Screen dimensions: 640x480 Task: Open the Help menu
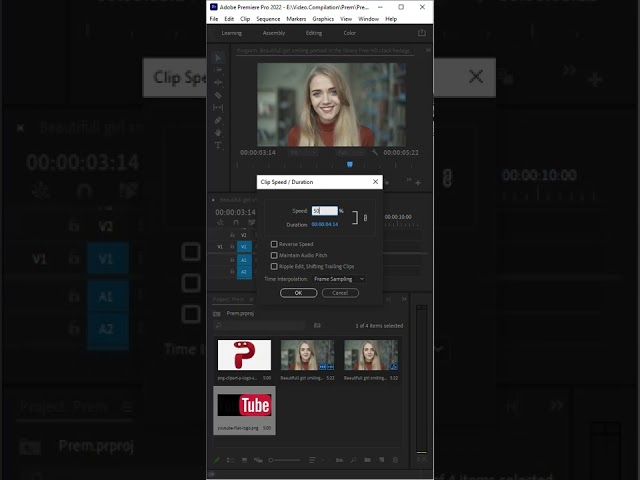pos(391,19)
